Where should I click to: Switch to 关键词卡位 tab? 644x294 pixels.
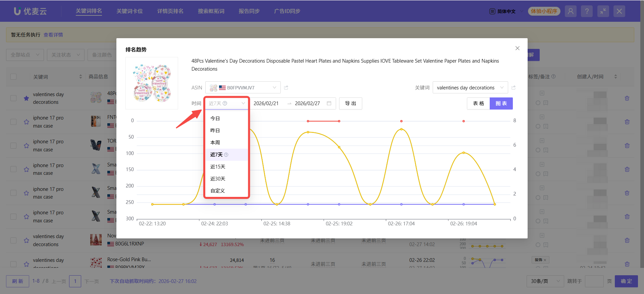pyautogui.click(x=129, y=11)
